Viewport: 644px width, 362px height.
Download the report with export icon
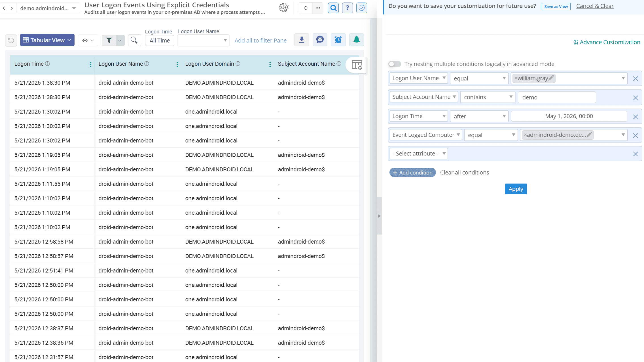(x=302, y=40)
